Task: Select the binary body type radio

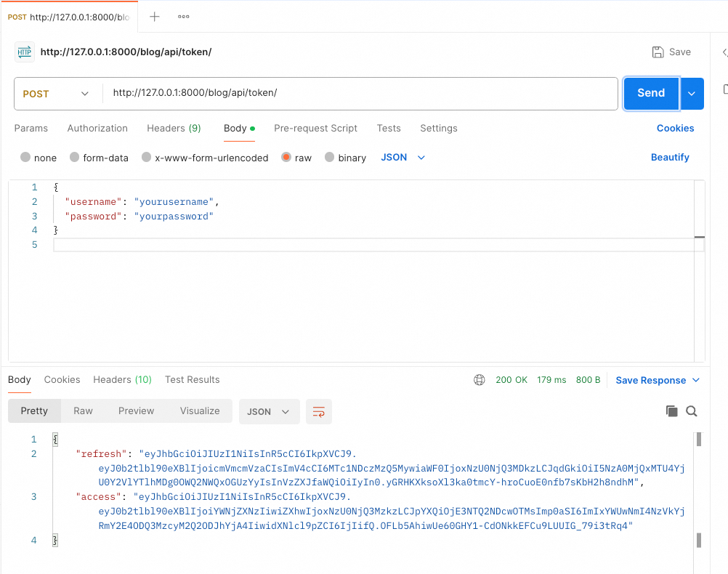Action: (x=329, y=158)
